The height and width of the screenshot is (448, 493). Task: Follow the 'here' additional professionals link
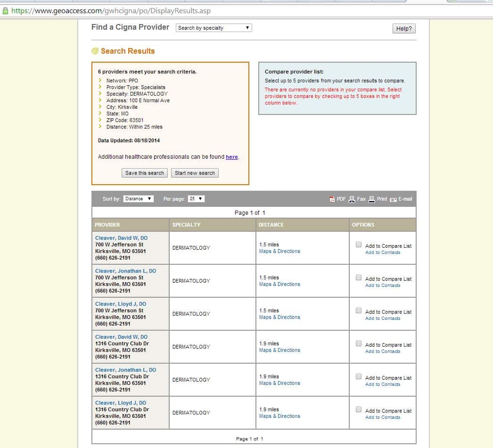[232, 157]
